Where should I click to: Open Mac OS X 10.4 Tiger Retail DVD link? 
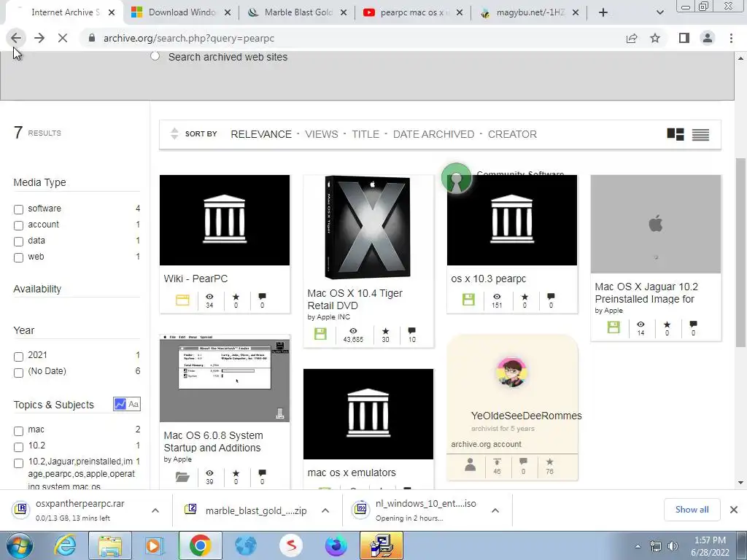pos(355,299)
